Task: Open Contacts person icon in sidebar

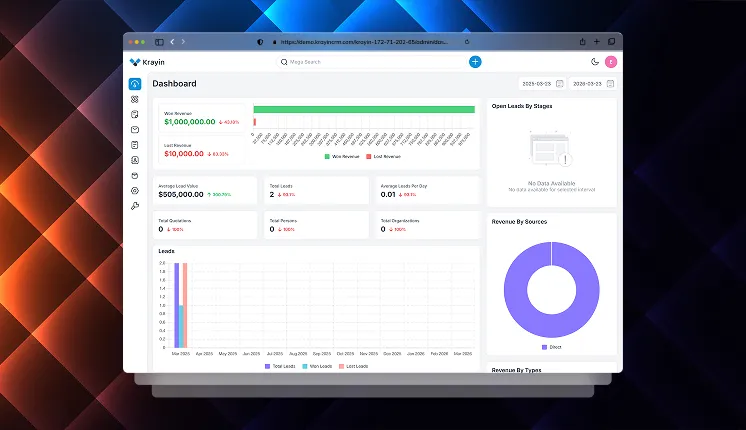Action: 134,160
